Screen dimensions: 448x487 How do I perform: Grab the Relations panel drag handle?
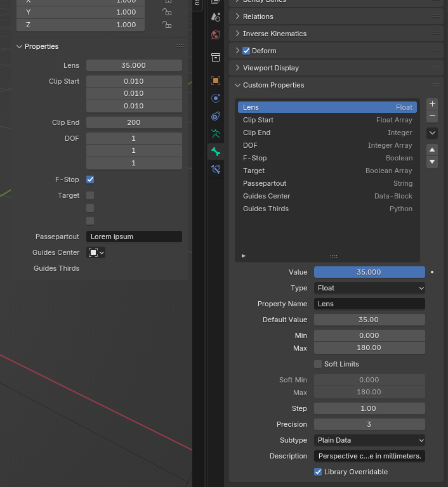tap(436, 16)
